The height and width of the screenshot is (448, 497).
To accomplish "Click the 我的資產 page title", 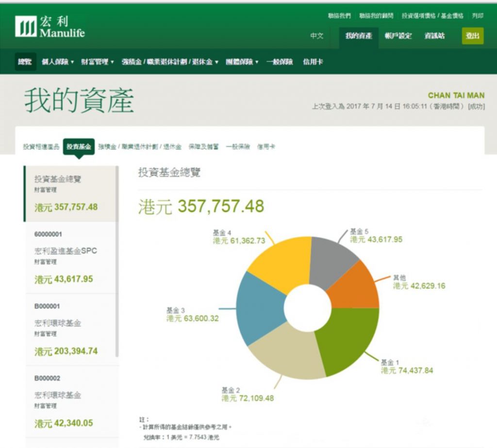I will 79,100.
